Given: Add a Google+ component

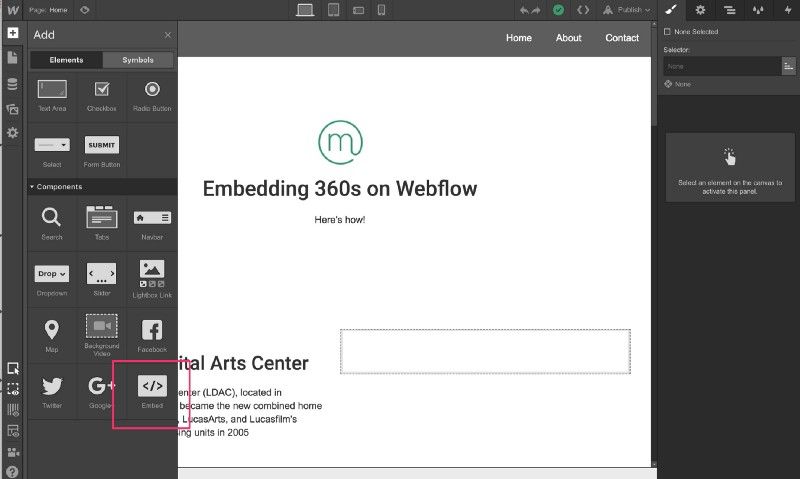Looking at the screenshot, I should (x=101, y=392).
